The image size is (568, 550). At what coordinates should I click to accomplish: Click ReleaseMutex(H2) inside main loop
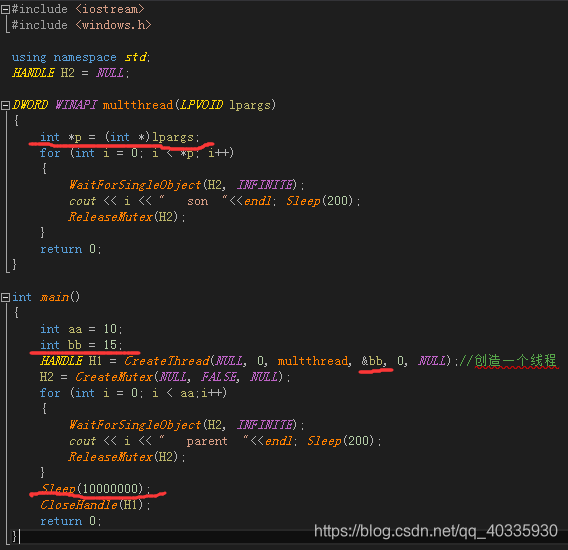click(127, 457)
